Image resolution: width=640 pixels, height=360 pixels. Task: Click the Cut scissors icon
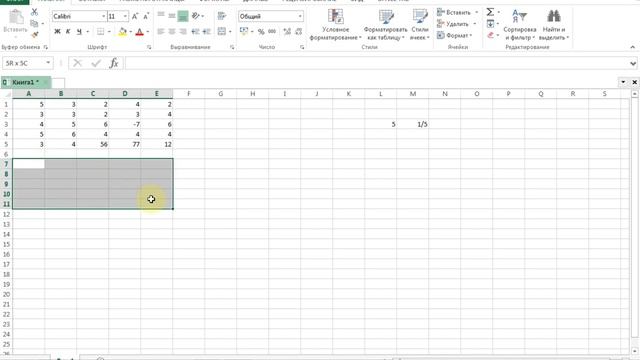point(34,12)
